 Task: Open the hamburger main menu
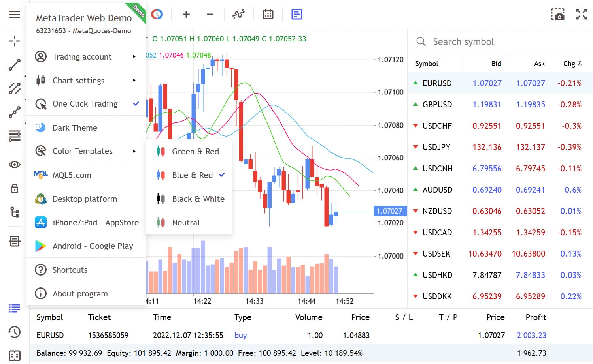point(15,15)
